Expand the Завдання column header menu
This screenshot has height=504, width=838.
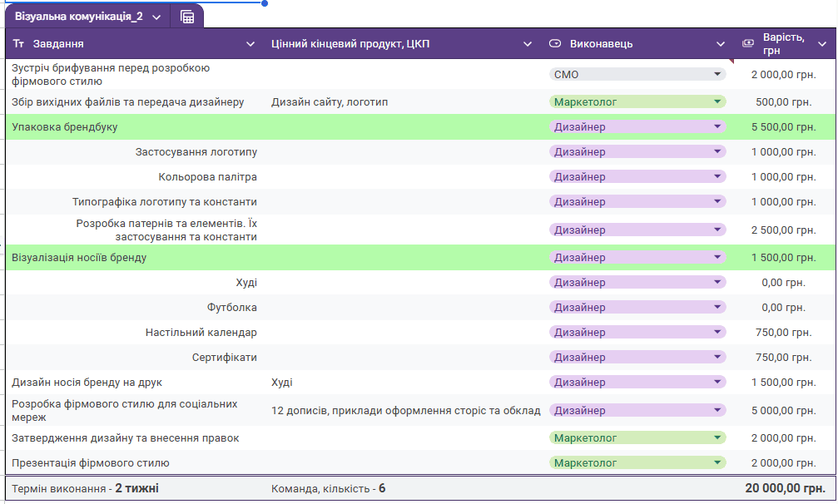point(250,44)
